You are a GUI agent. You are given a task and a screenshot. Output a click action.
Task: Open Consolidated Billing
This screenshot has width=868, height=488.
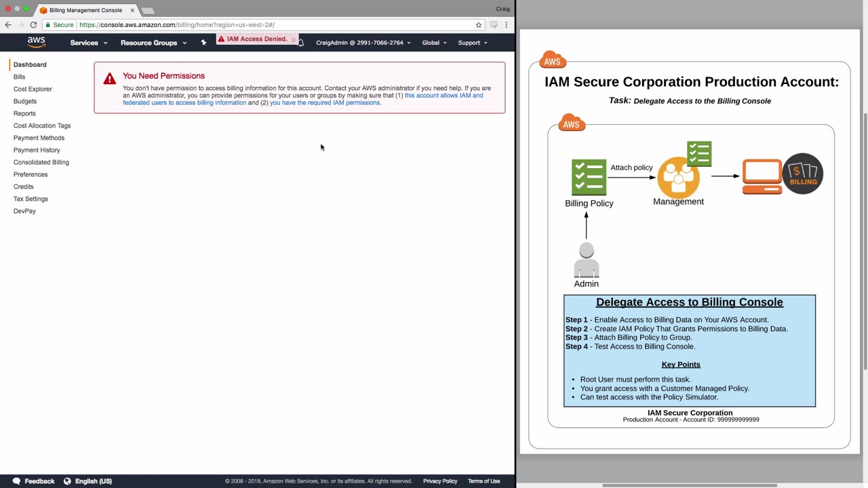pyautogui.click(x=41, y=162)
